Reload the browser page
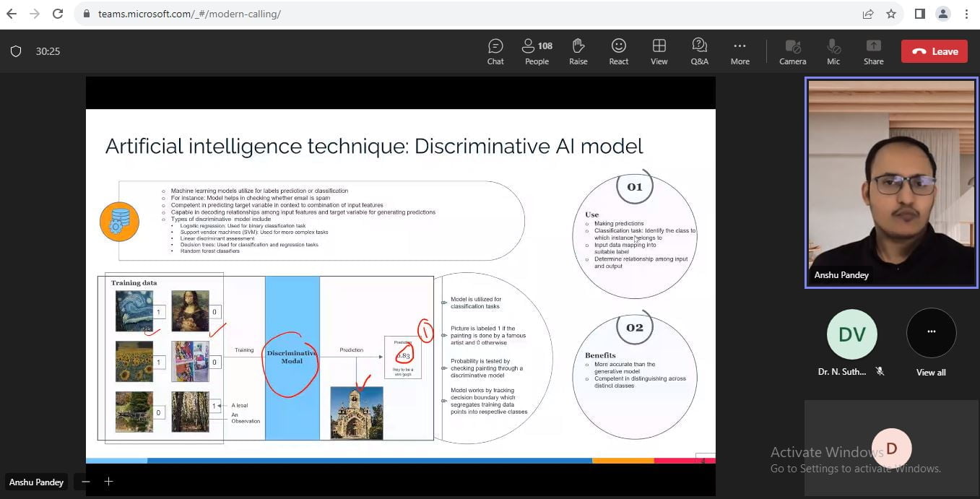The width and height of the screenshot is (980, 499). click(58, 14)
